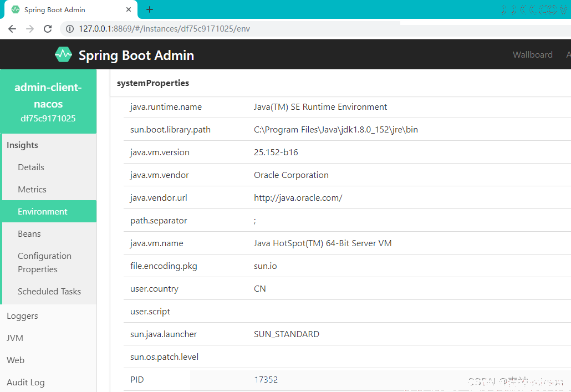571x392 pixels.
Task: Click the java.vm.name property key
Action: click(156, 243)
